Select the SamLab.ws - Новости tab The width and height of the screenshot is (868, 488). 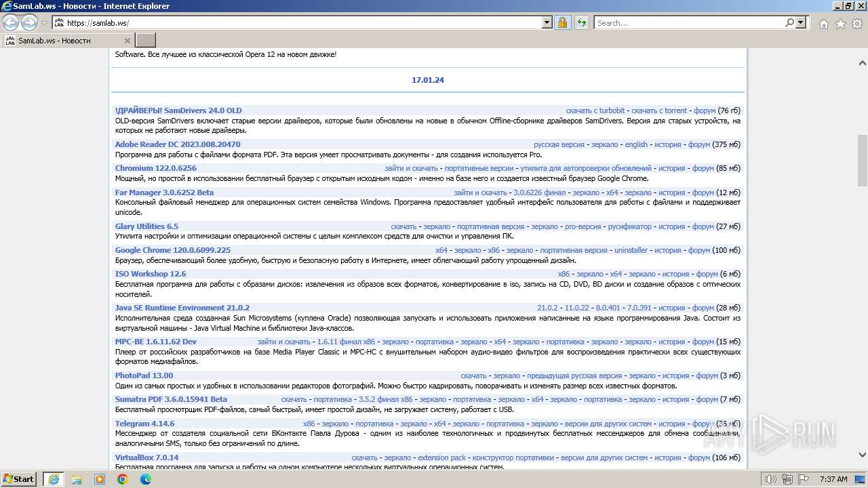coord(68,41)
